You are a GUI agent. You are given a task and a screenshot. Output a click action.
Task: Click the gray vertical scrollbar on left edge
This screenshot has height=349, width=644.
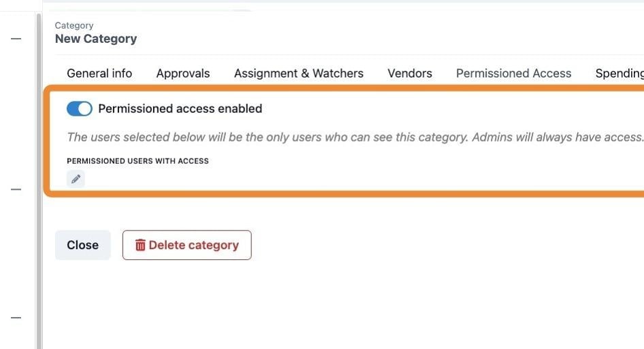(39, 181)
